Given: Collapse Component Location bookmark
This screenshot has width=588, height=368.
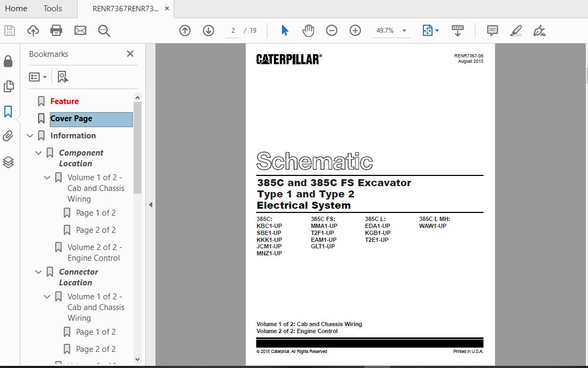Looking at the screenshot, I should (38, 153).
